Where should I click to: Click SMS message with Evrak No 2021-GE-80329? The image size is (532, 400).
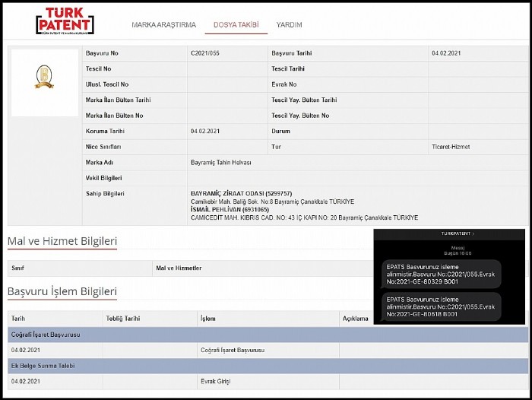441,275
